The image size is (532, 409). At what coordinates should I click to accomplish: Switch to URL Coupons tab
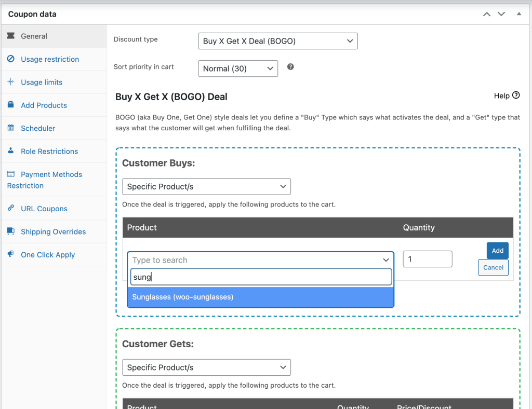(x=54, y=209)
